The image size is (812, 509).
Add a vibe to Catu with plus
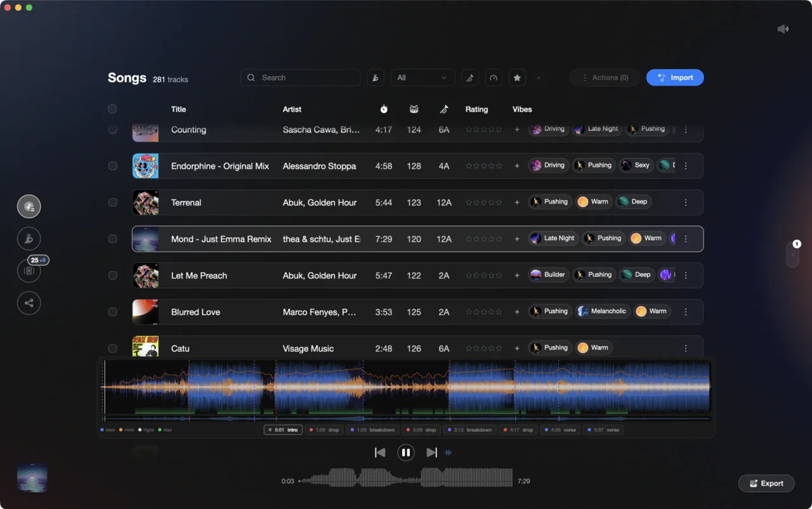point(517,348)
